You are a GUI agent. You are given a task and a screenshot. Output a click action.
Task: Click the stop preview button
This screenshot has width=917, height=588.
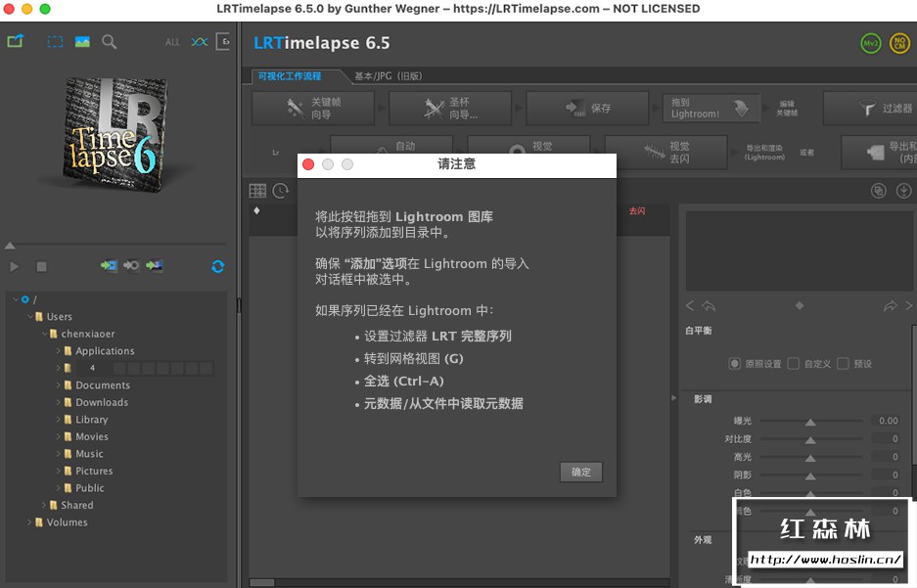(x=41, y=266)
